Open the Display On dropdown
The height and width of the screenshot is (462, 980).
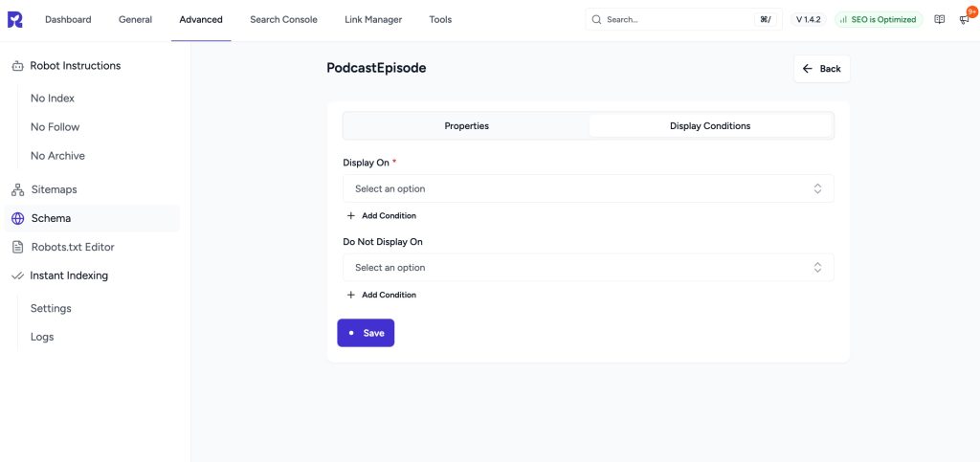click(588, 189)
